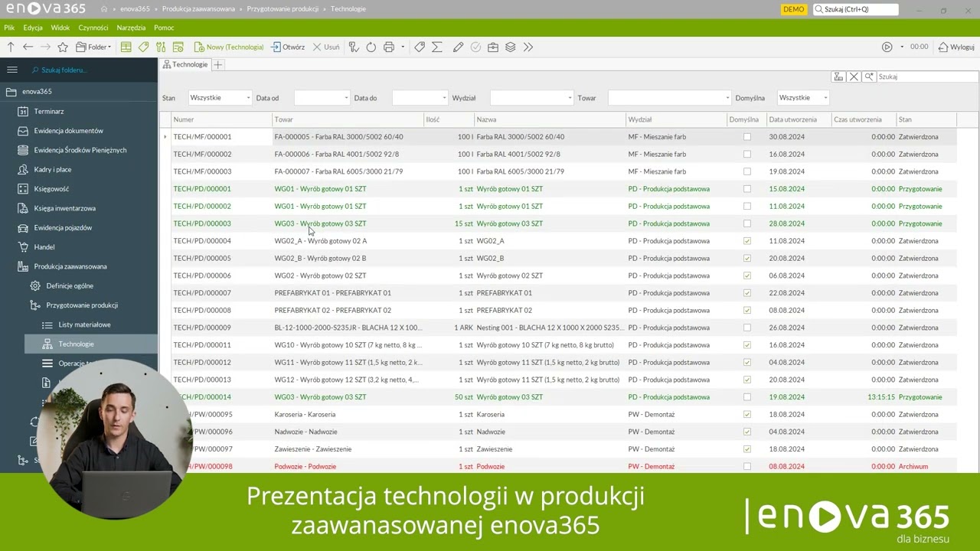The width and height of the screenshot is (980, 551).
Task: Click the green tag icon in toolbar
Action: click(143, 47)
